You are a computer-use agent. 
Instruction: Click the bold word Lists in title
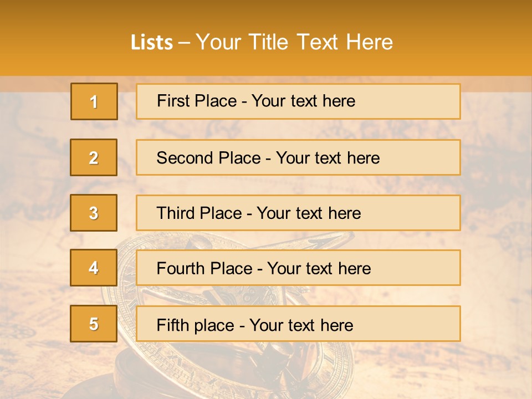click(152, 43)
